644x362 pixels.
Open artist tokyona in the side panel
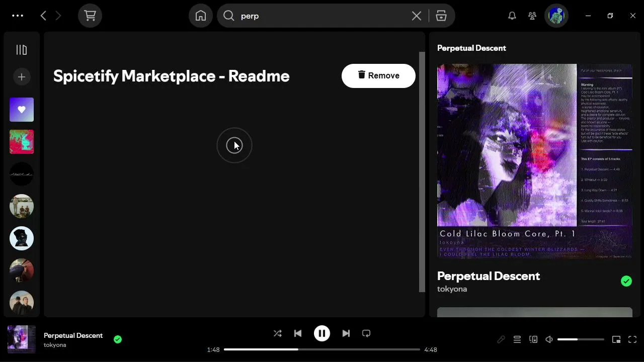point(452,289)
